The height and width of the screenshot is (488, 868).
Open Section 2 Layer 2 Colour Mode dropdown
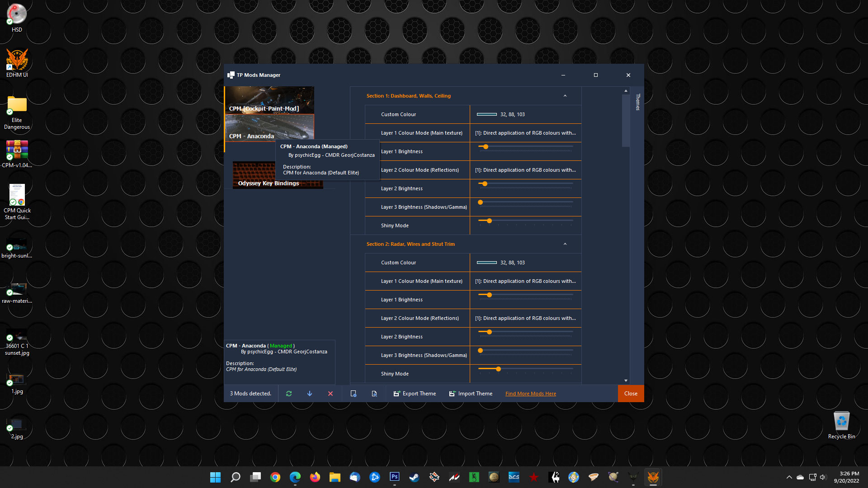click(x=525, y=318)
